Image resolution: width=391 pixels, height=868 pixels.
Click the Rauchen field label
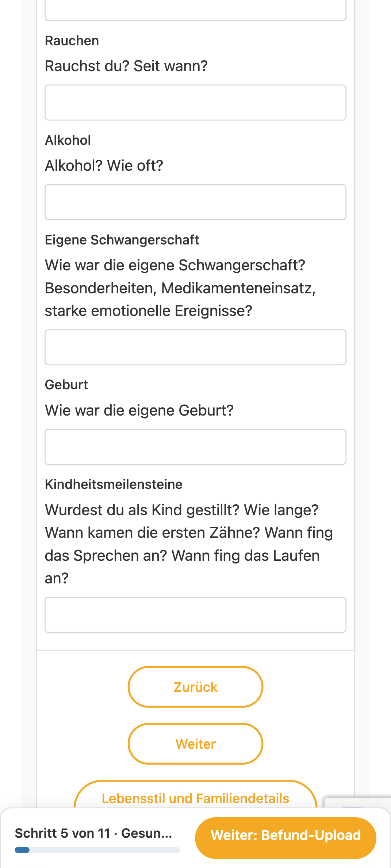tap(72, 40)
